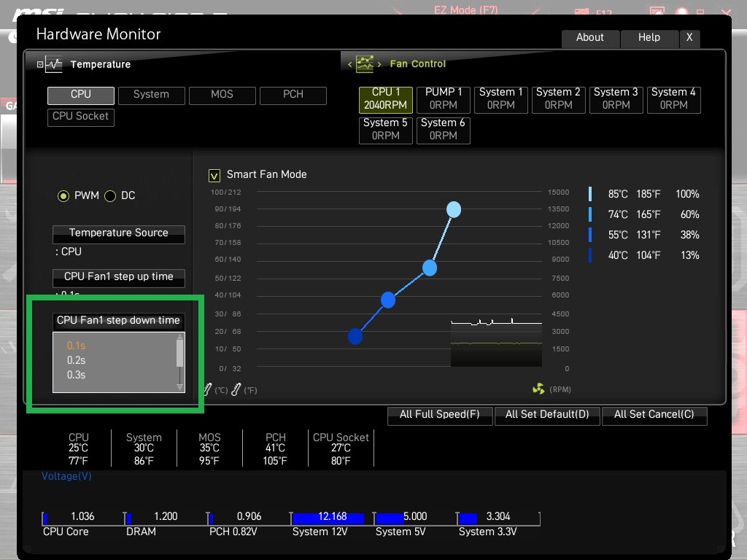Choose 0.2s in step down list
Screen dimensions: 747x560
click(x=76, y=360)
